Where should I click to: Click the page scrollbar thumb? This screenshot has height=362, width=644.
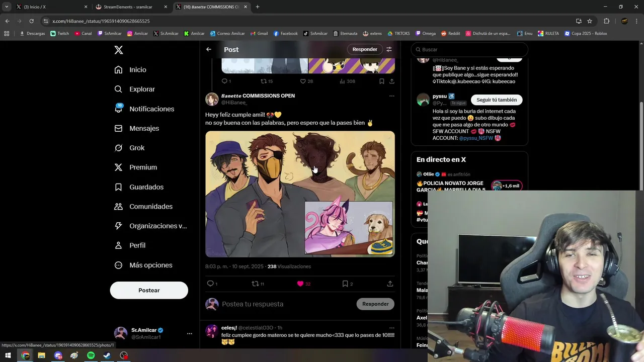641,146
